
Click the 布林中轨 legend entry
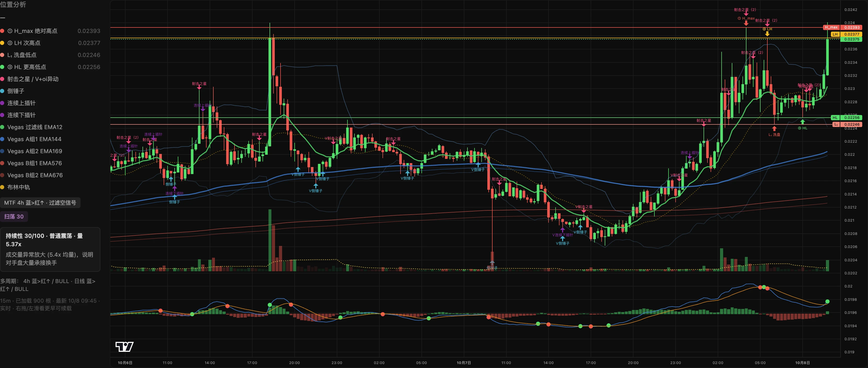15,187
